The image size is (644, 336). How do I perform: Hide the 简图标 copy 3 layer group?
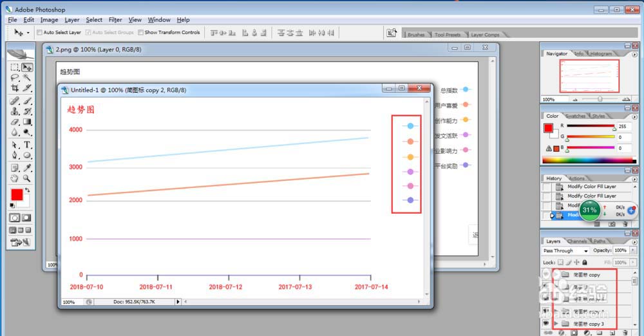(546, 324)
